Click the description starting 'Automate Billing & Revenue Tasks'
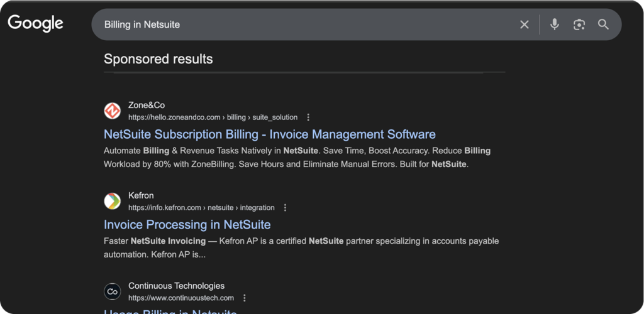Image resolution: width=644 pixels, height=314 pixels. tap(297, 158)
